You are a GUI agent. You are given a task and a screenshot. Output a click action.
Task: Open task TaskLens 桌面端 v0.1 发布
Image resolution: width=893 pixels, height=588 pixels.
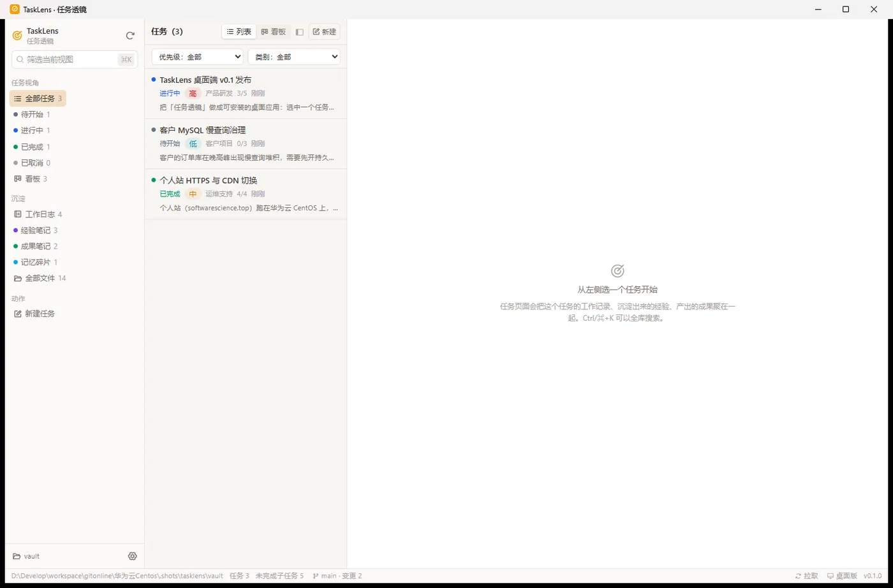click(246, 93)
